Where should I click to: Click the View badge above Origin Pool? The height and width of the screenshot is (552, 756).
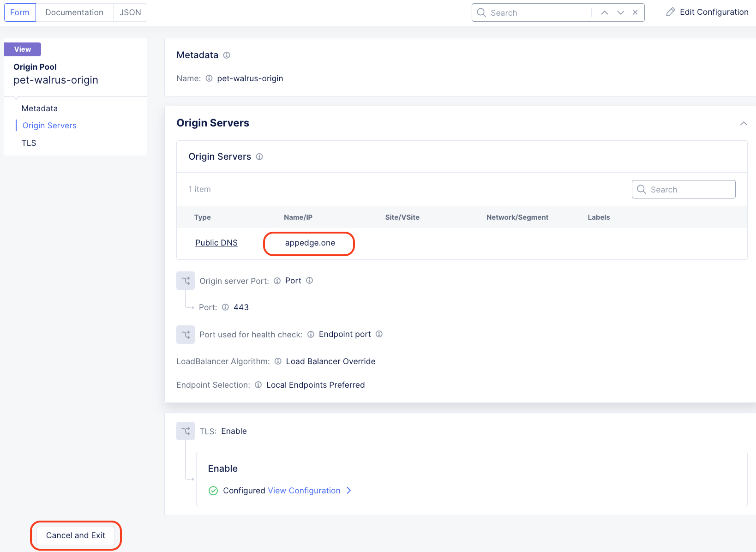pos(23,49)
